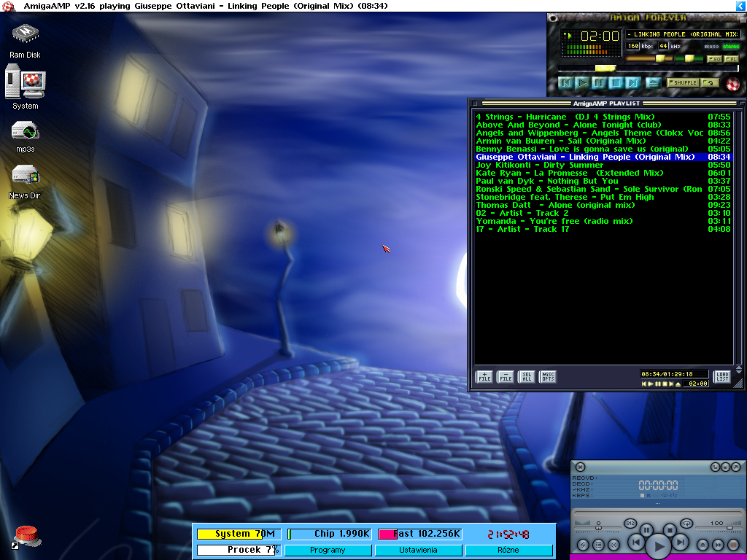Select 'Benny Benassi - Love is gonna save us'
747x560 pixels.
coord(603,149)
